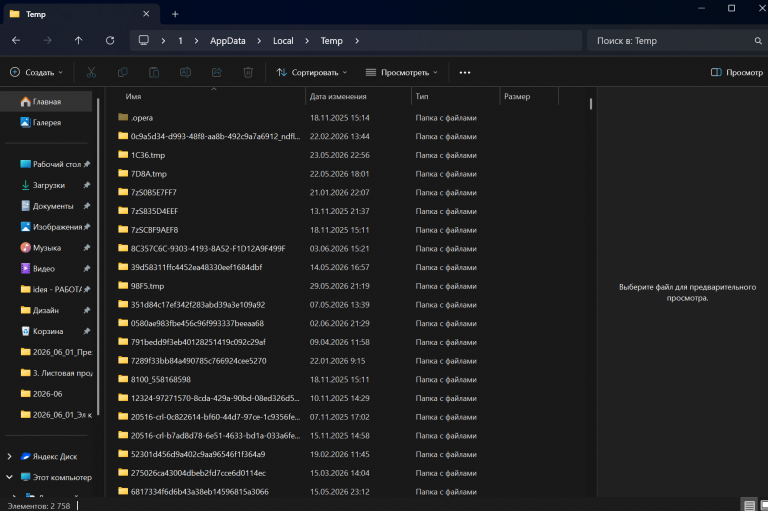
Task: Click the search magnifier icon
Action: (x=758, y=41)
